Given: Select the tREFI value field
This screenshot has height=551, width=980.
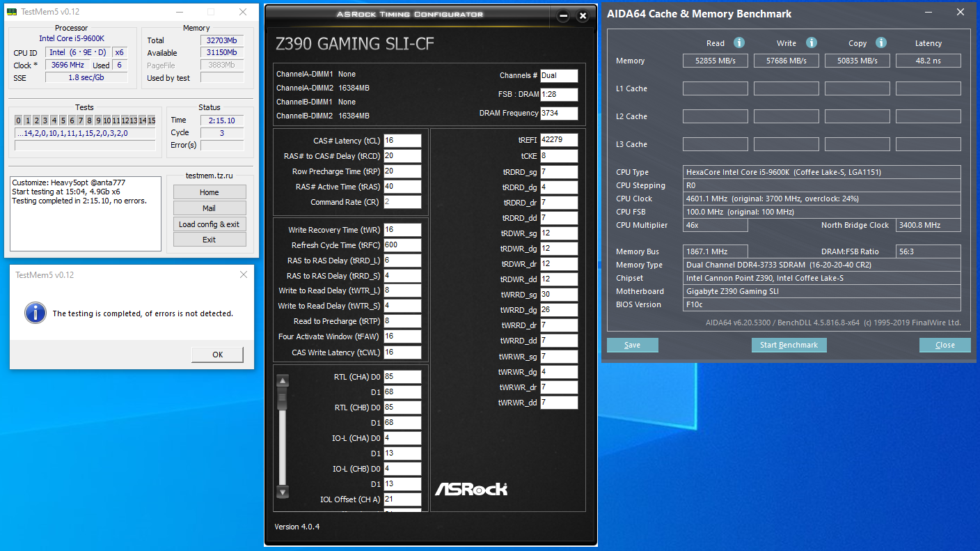Looking at the screenshot, I should point(559,140).
